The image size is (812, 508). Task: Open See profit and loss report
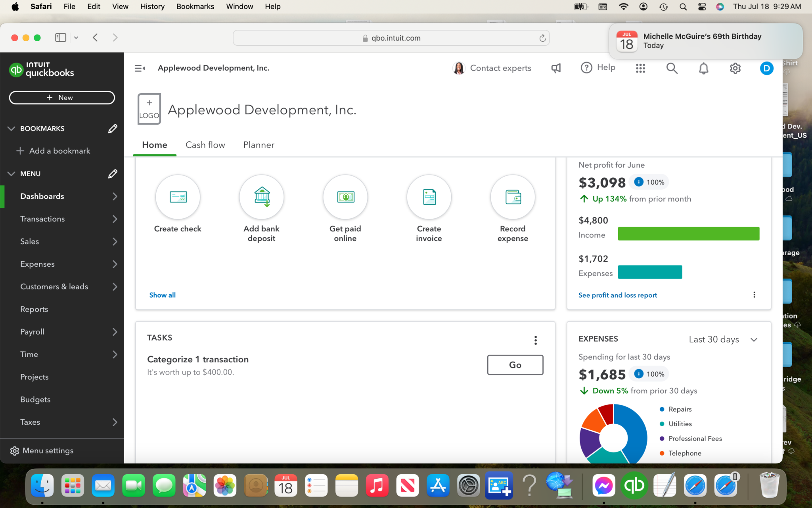coord(617,295)
